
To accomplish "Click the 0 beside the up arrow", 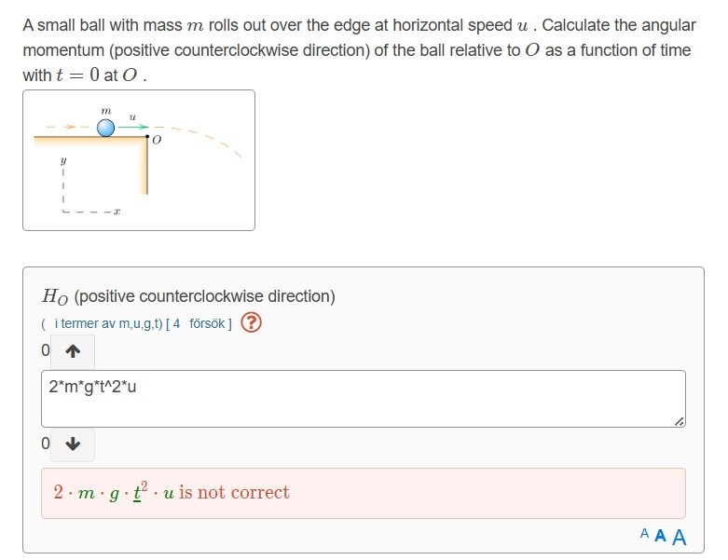I will [46, 351].
